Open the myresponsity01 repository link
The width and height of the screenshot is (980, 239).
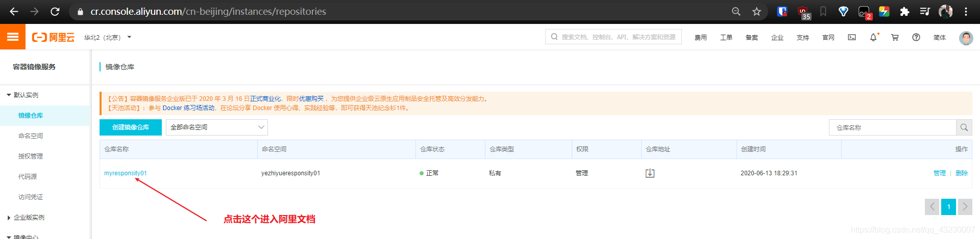click(x=126, y=173)
